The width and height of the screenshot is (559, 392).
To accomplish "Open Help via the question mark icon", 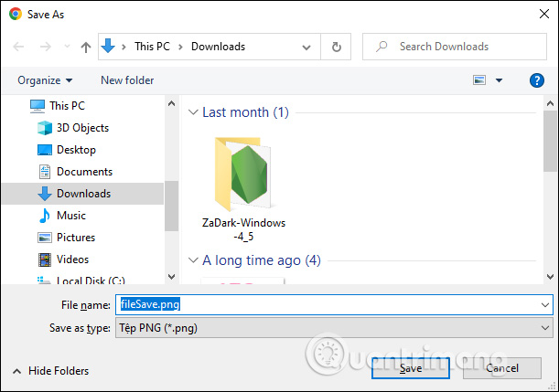I will click(x=537, y=80).
